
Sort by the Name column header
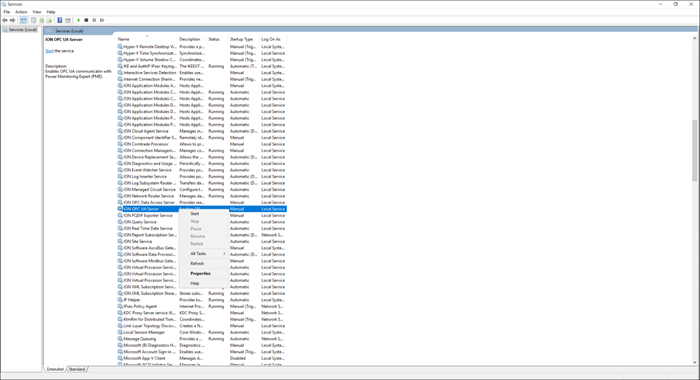pos(146,39)
